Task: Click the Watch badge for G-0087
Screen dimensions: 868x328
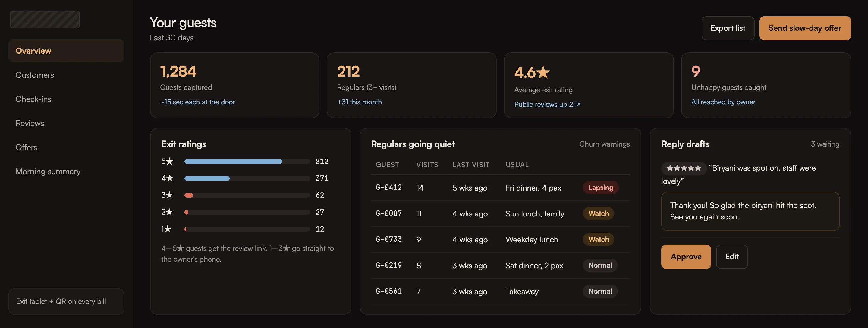Action: tap(599, 213)
